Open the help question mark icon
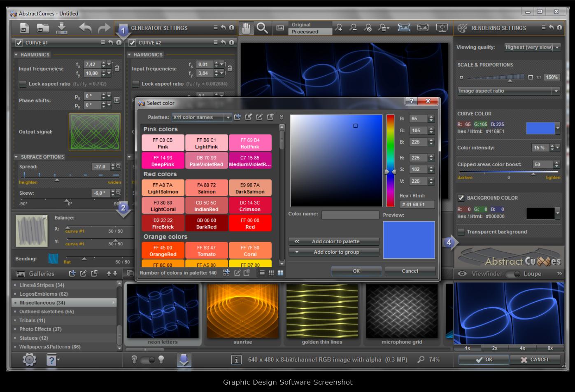 [x=51, y=360]
